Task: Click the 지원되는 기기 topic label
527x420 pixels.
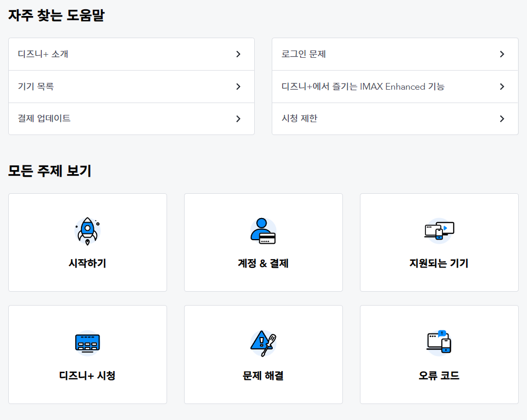Action: pos(439,263)
